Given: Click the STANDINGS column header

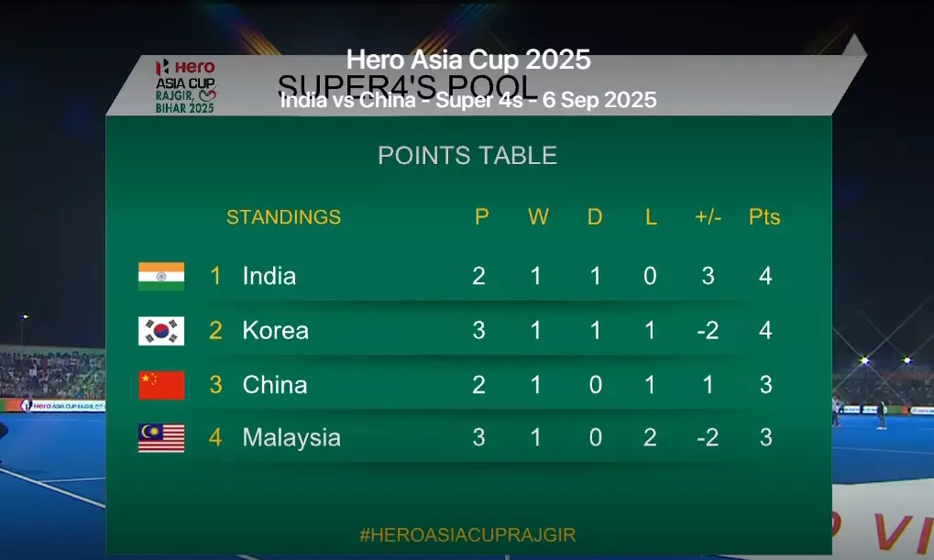Looking at the screenshot, I should pos(283,217).
